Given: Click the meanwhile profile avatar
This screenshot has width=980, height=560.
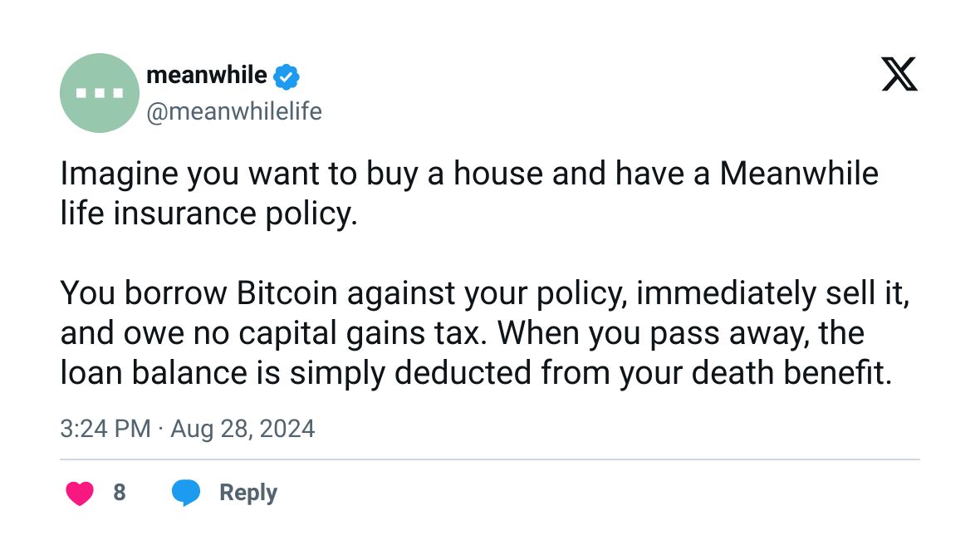Looking at the screenshot, I should click(99, 93).
